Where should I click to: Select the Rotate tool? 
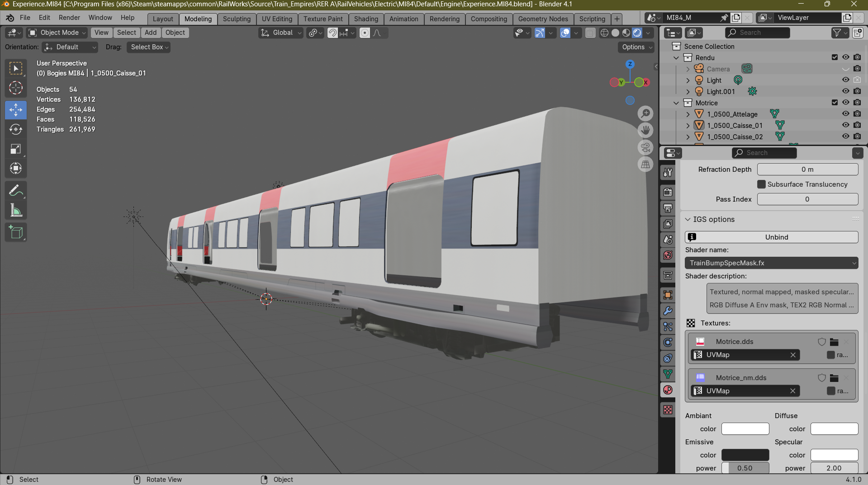tap(16, 130)
